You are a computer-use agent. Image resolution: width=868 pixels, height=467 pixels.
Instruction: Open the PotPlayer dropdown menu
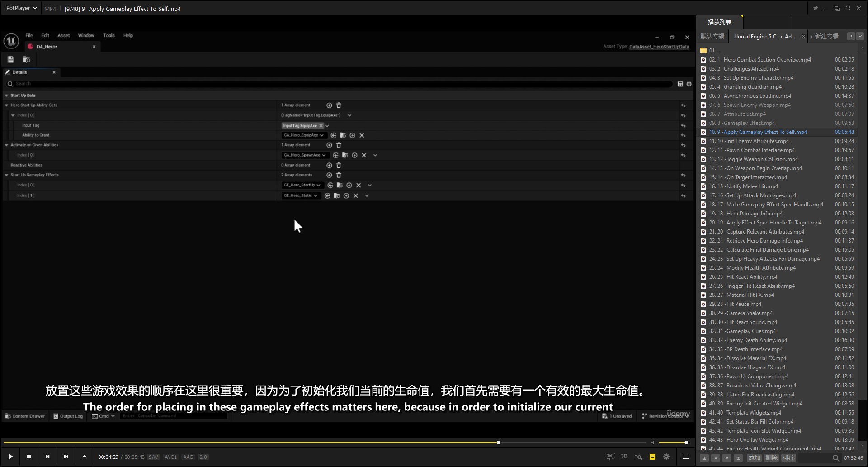tap(21, 8)
